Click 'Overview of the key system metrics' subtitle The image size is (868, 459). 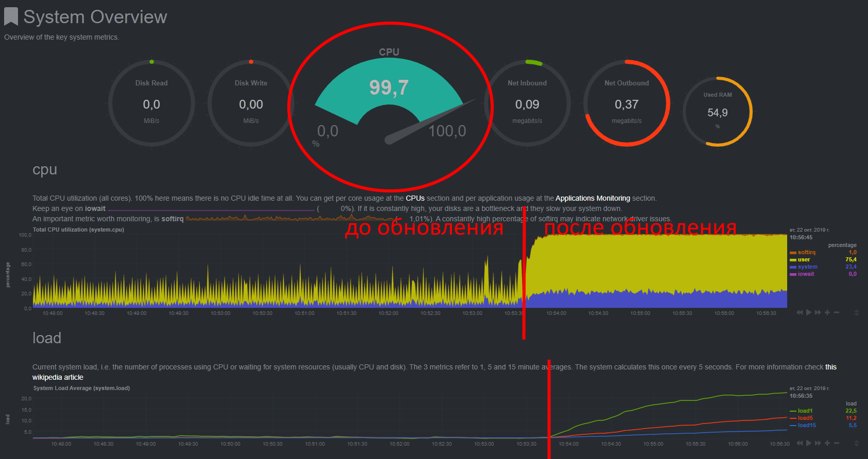[61, 37]
